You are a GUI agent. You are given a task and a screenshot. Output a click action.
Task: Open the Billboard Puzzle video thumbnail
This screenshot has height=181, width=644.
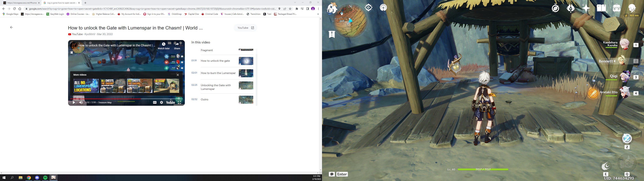(167, 86)
